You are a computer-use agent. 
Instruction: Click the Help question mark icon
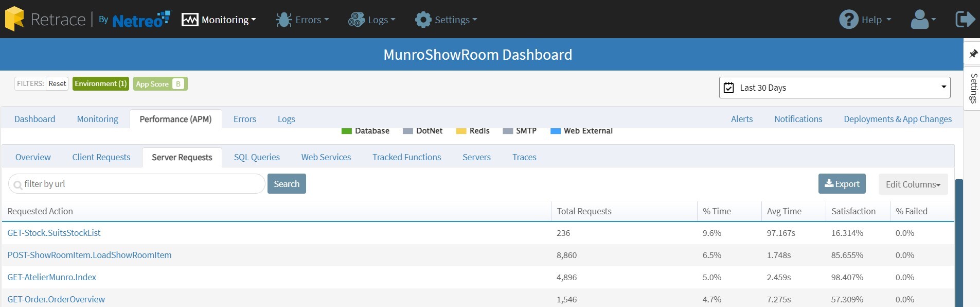(849, 20)
